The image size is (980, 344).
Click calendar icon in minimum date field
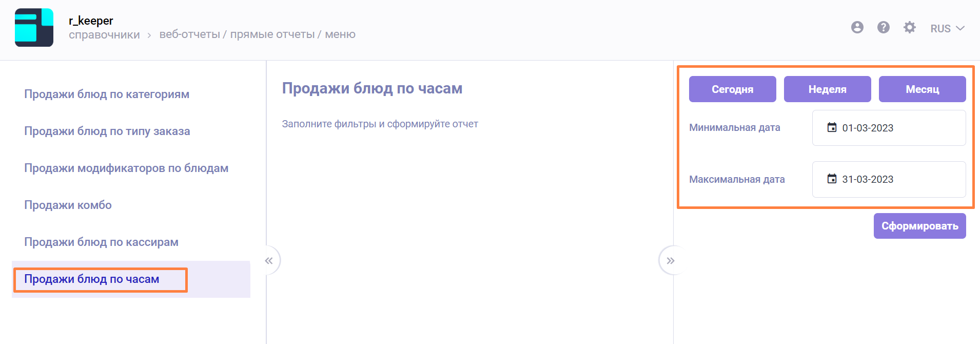832,127
